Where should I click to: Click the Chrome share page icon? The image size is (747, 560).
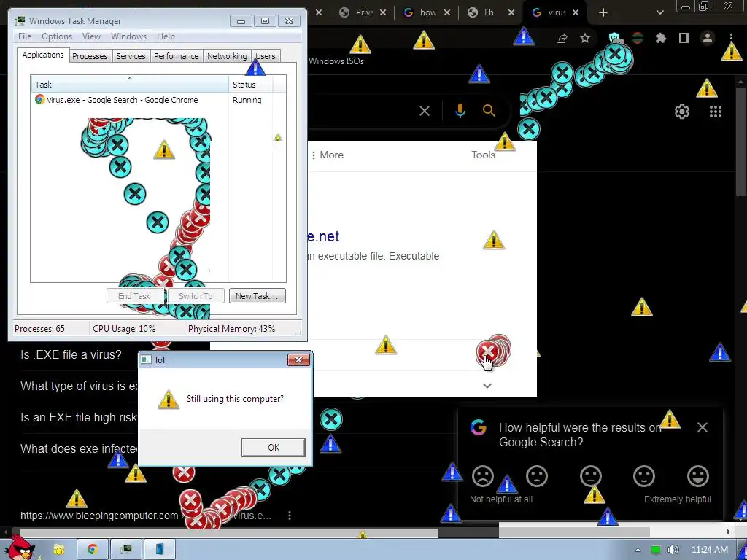562,39
